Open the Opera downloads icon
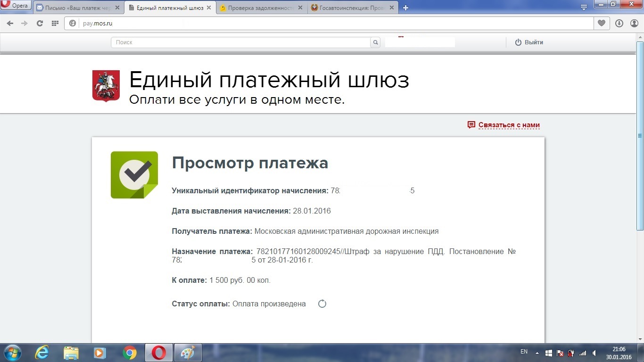The image size is (644, 362). 619,23
